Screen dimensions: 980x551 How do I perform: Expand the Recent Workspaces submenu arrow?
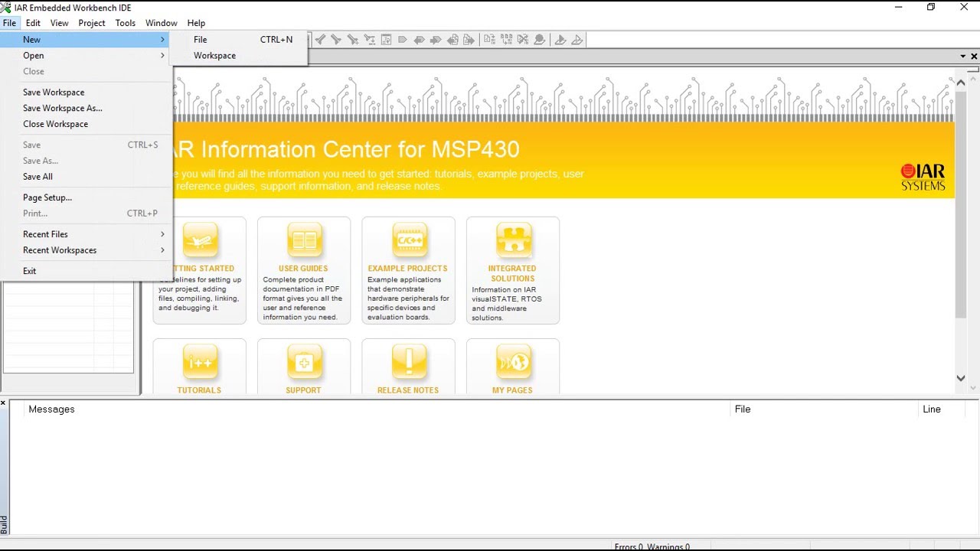tap(162, 250)
